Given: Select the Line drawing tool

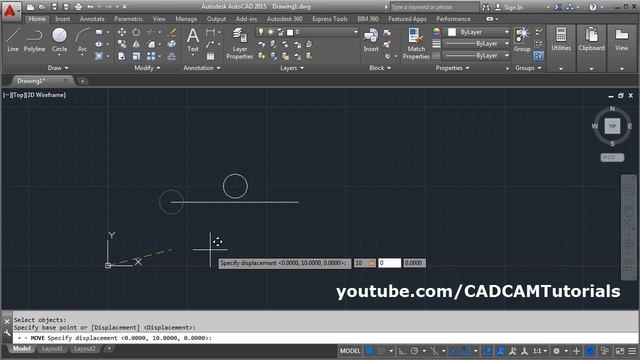Looking at the screenshot, I should [13, 40].
